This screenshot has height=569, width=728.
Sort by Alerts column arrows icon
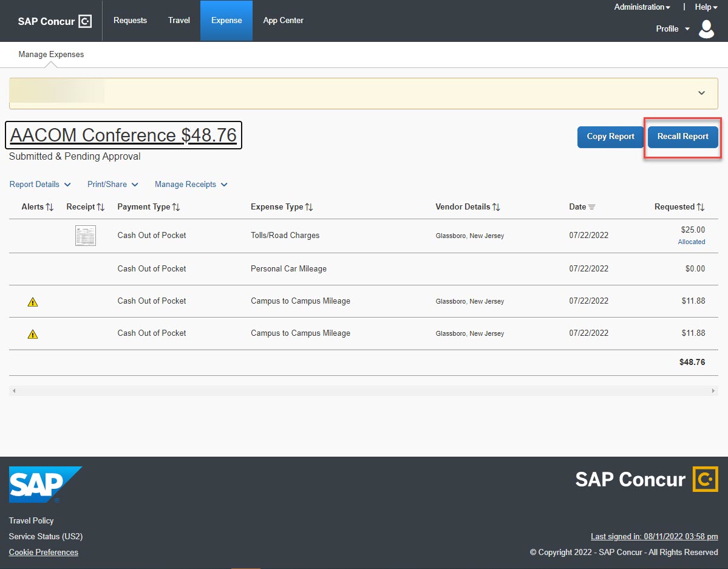(x=50, y=207)
